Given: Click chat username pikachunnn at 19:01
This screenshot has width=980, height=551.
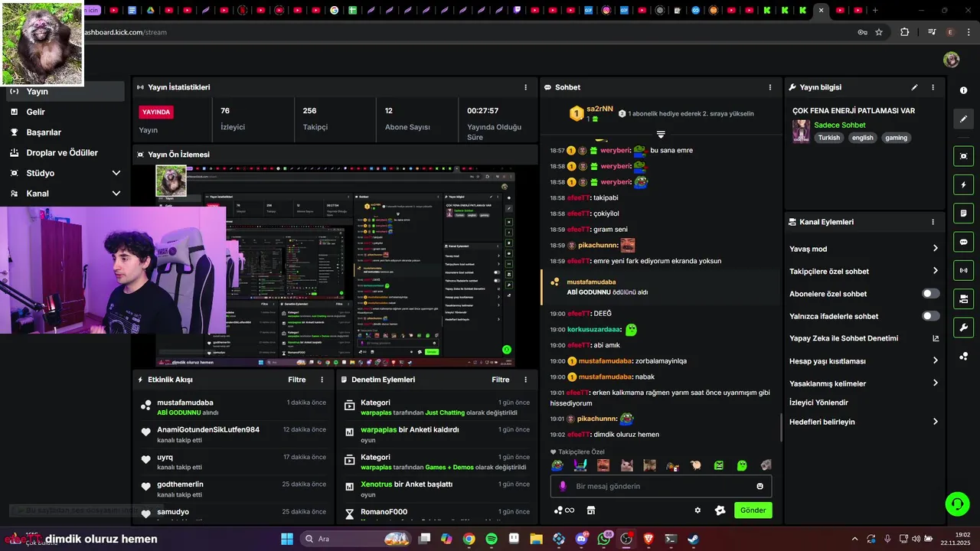Looking at the screenshot, I should click(x=597, y=419).
